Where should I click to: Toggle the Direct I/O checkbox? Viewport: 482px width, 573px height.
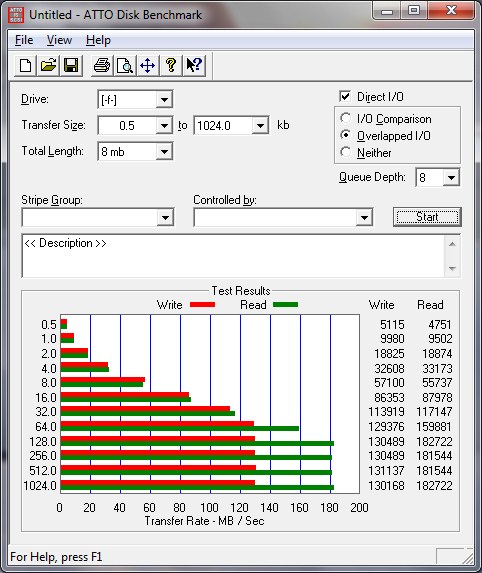[345, 96]
